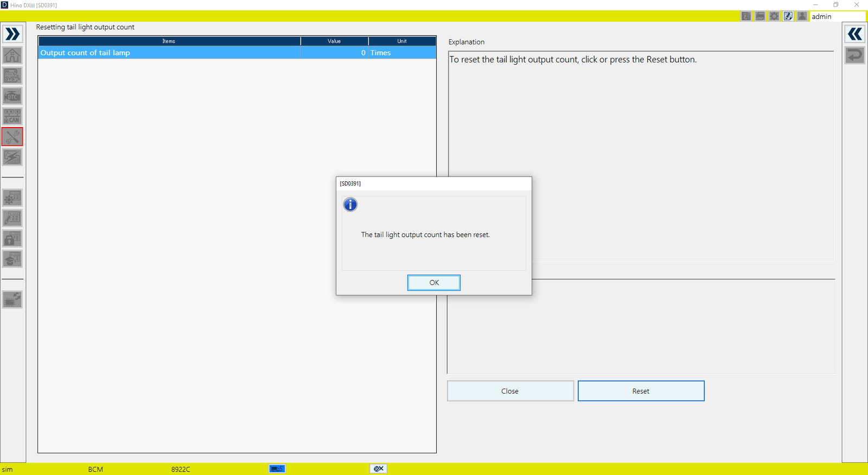
Task: Open the pencil edit list icon
Action: [x=12, y=218]
